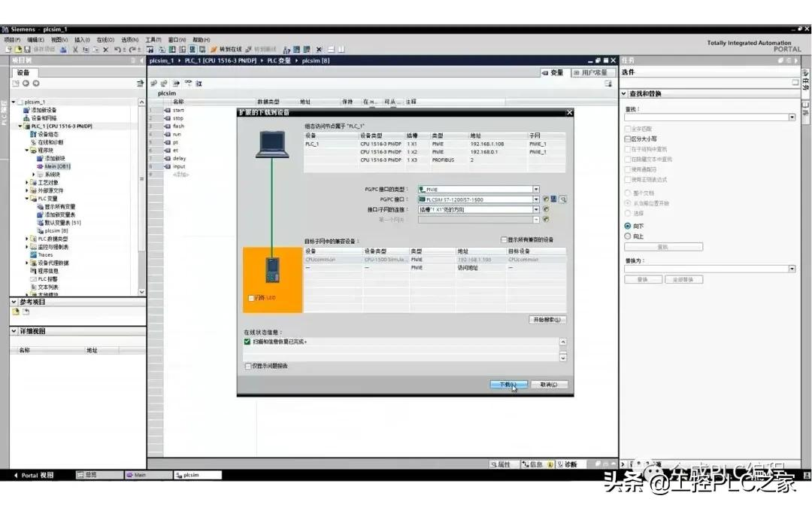Click the forward arrow icon in project tree toolbar
The height and width of the screenshot is (508, 812).
[x=36, y=84]
